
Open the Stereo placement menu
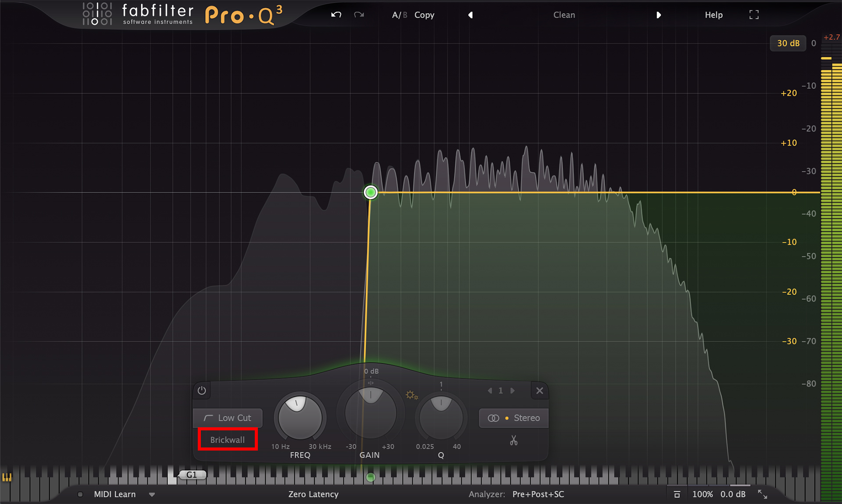click(x=514, y=418)
